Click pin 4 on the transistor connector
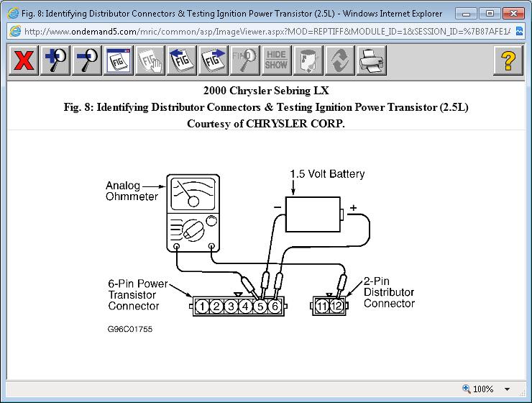The width and height of the screenshot is (532, 403). click(x=246, y=307)
